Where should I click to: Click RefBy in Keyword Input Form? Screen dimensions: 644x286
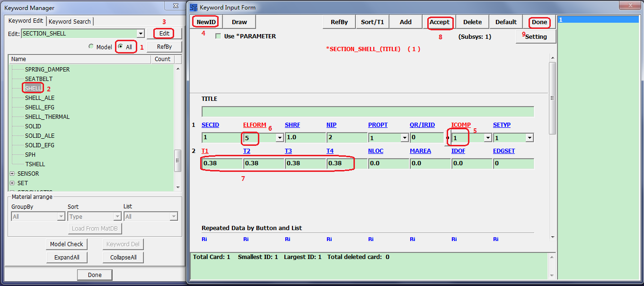[x=339, y=22]
